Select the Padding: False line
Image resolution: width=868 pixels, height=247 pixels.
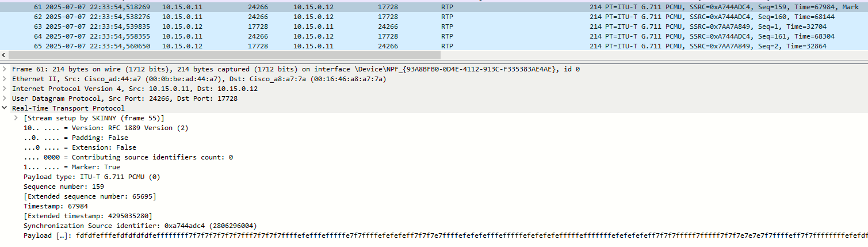76,138
